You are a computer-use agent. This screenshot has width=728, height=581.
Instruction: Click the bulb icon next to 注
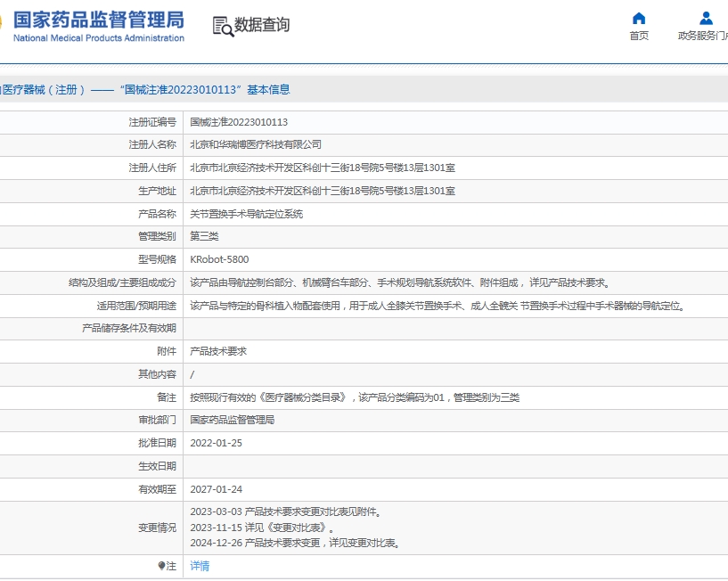coord(161,566)
